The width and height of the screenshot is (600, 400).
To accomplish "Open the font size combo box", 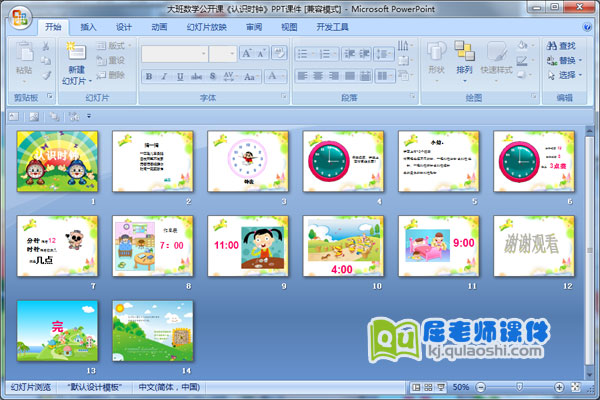I will point(223,54).
